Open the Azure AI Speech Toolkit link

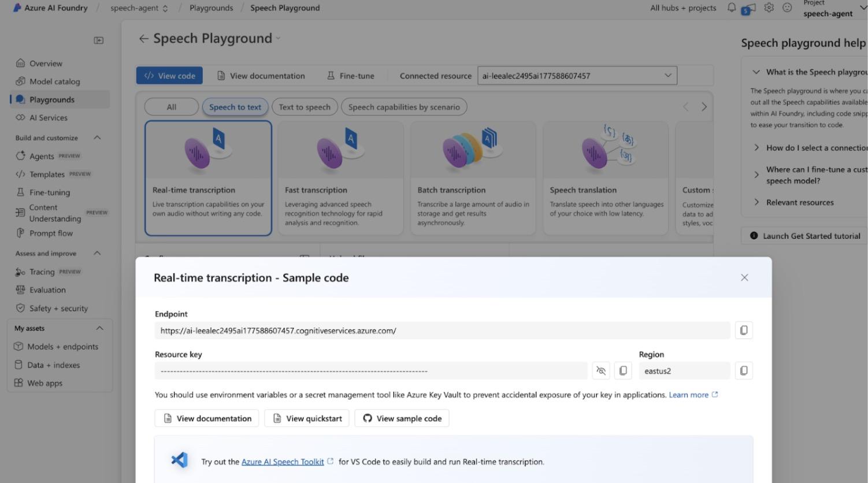point(283,462)
